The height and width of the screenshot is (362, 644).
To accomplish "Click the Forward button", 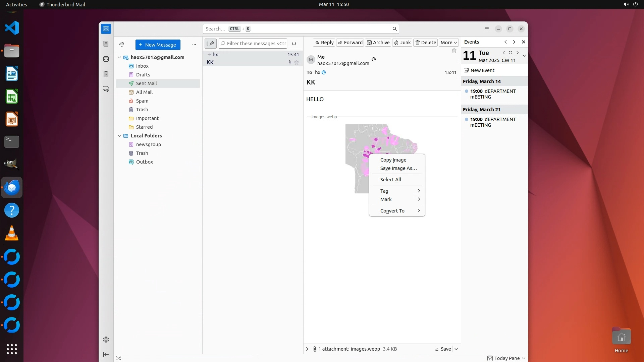I will [350, 43].
